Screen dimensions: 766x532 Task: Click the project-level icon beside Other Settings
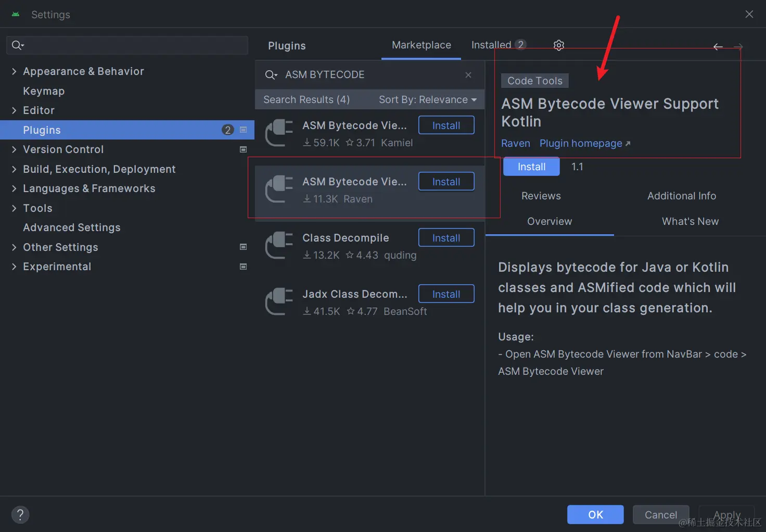(243, 247)
